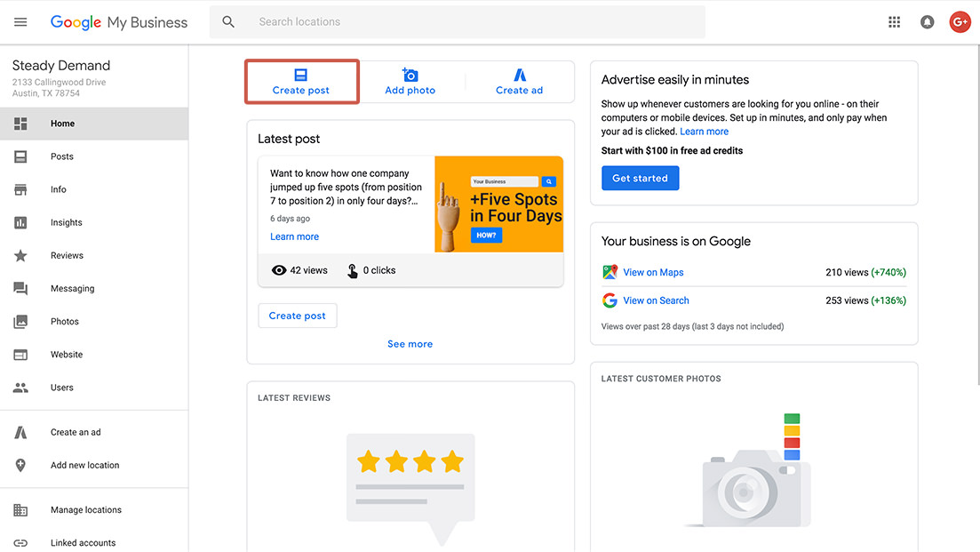Click the post text about five spots
Viewport: 980px width, 552px height.
[x=346, y=187]
